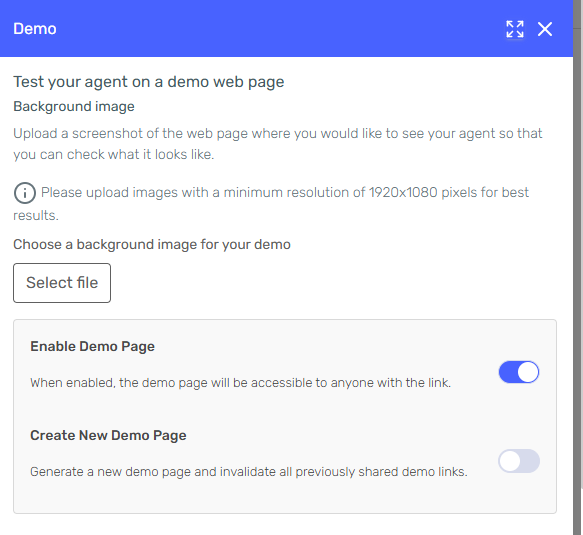This screenshot has width=583, height=535.
Task: Click the minimum resolution 1920x1080 note
Action: [x=271, y=204]
